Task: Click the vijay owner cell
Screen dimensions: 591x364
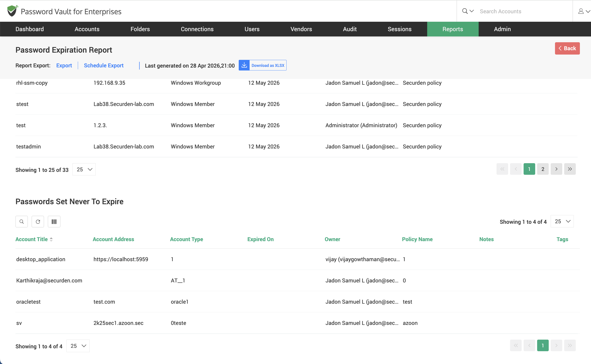Action: [x=362, y=259]
